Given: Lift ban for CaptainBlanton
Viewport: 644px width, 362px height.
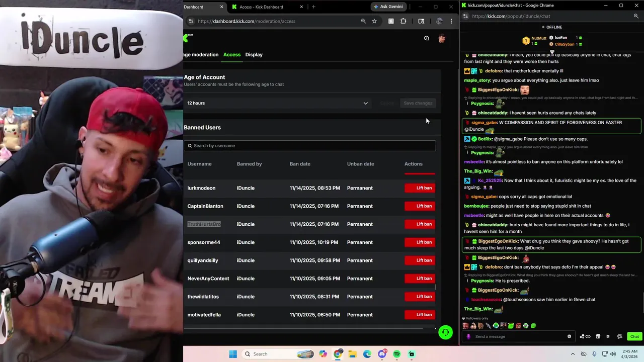Looking at the screenshot, I should point(420,206).
